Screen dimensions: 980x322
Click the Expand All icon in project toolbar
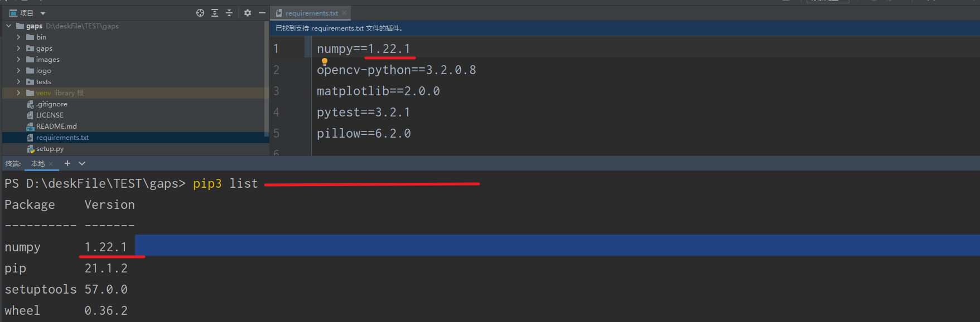pos(215,13)
